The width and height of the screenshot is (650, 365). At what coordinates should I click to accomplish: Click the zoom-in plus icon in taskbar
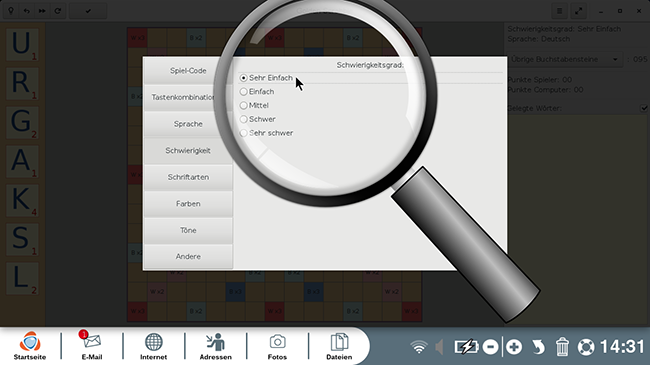(514, 347)
